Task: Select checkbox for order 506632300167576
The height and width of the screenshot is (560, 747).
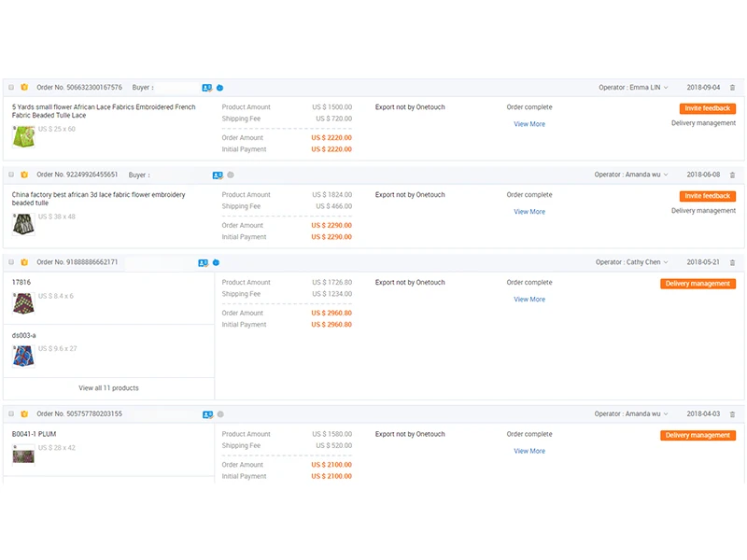Action: (x=11, y=88)
